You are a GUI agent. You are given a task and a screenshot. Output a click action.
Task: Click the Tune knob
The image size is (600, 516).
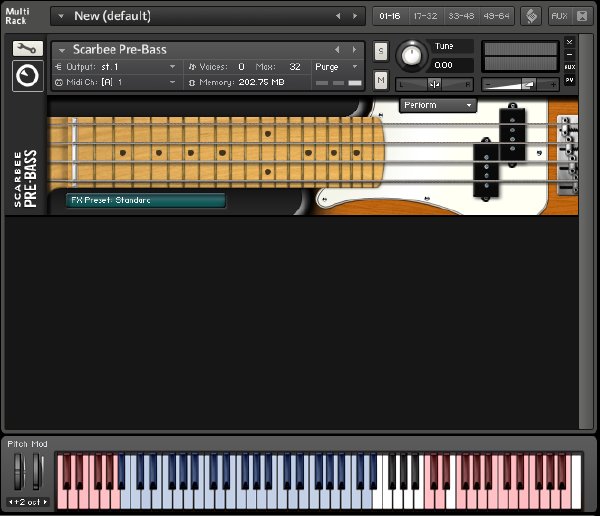[x=411, y=56]
